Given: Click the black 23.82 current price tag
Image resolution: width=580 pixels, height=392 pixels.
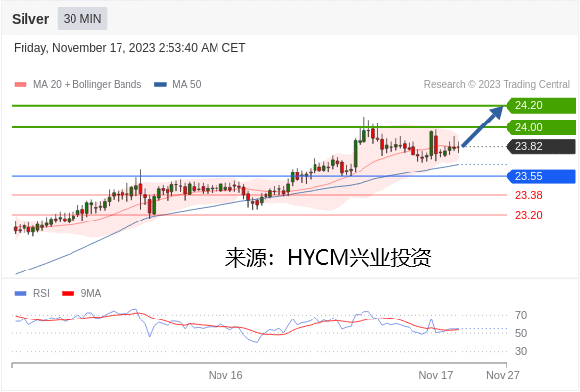Looking at the screenshot, I should pyautogui.click(x=541, y=147).
